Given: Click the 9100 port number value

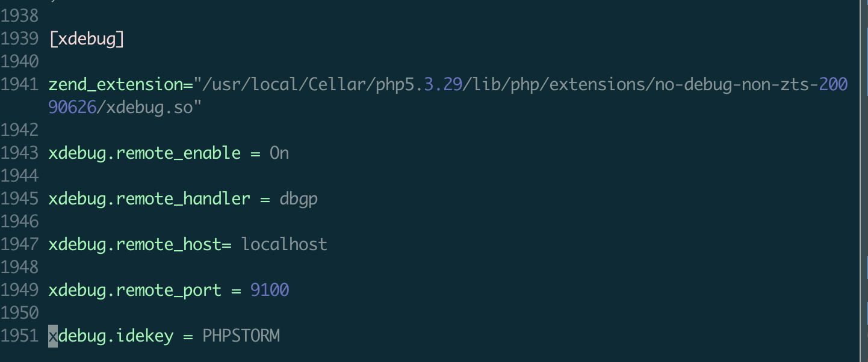Looking at the screenshot, I should tap(270, 290).
